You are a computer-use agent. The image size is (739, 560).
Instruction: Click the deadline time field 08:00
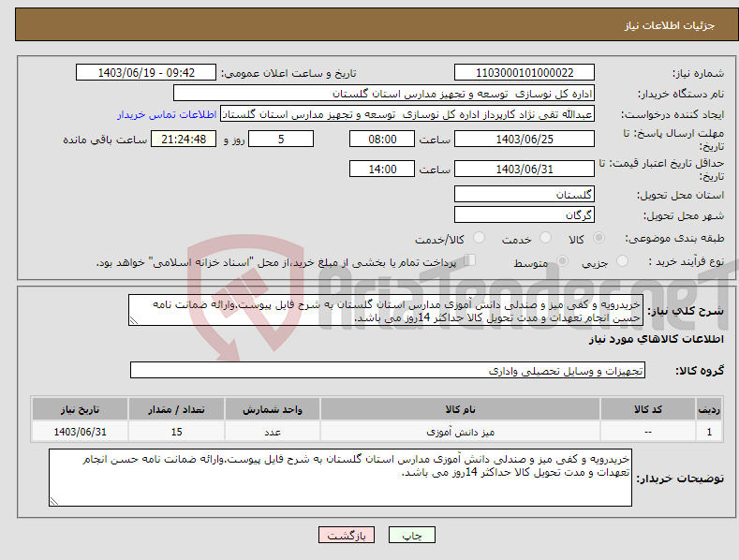point(382,139)
